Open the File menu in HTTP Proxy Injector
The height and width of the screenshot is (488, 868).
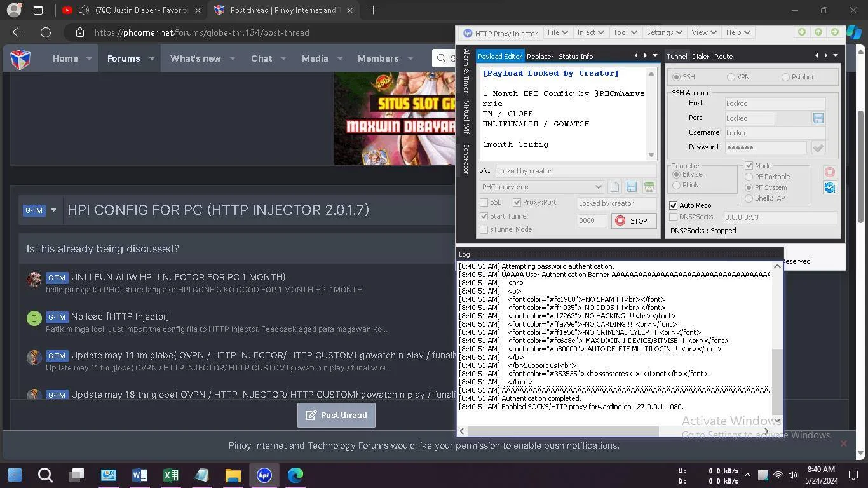pos(557,32)
